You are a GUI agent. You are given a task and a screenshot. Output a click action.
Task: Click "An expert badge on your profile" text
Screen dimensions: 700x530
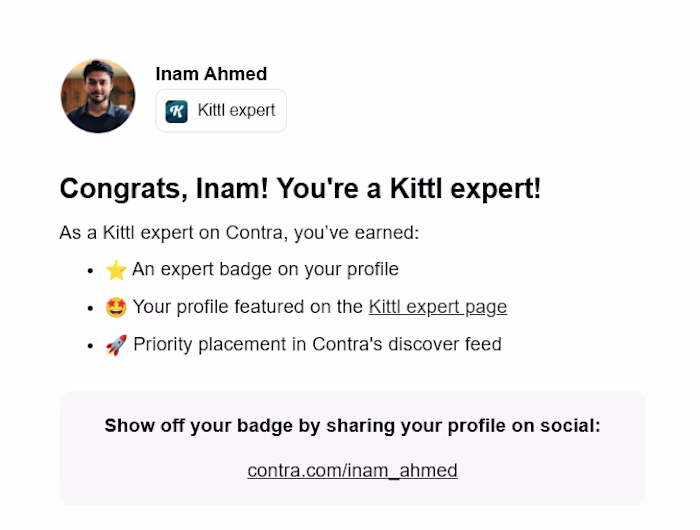(265, 269)
